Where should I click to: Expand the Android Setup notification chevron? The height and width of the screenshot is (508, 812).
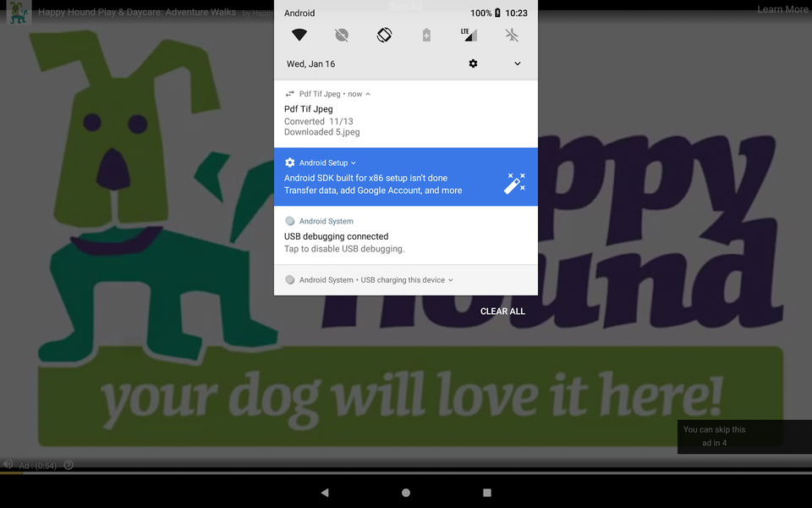click(x=354, y=163)
